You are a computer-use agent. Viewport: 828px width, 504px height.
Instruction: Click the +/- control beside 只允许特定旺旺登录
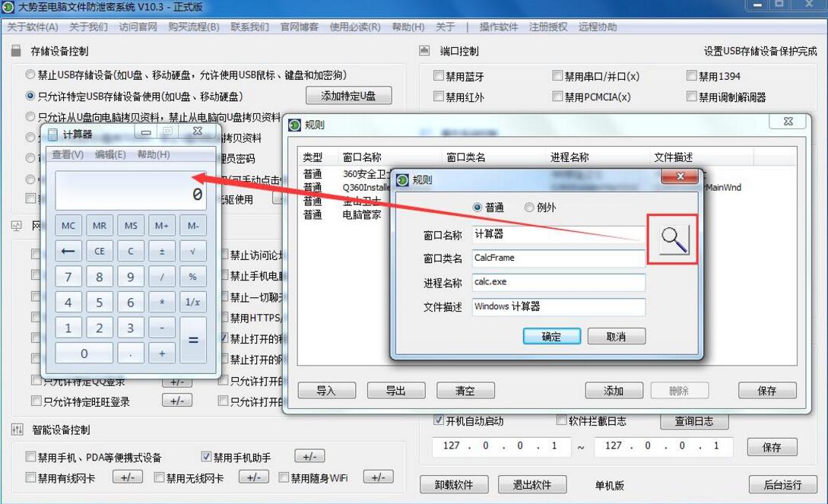click(176, 401)
